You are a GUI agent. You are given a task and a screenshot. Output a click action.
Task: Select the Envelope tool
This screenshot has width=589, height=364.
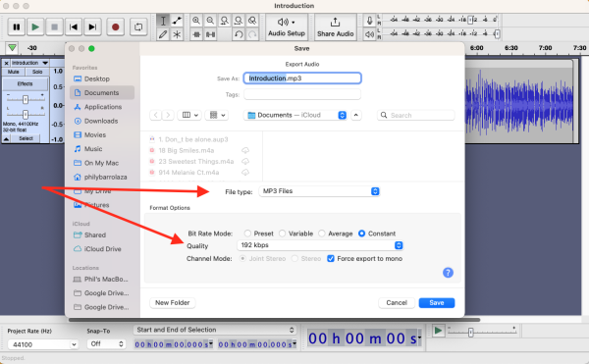(x=177, y=21)
